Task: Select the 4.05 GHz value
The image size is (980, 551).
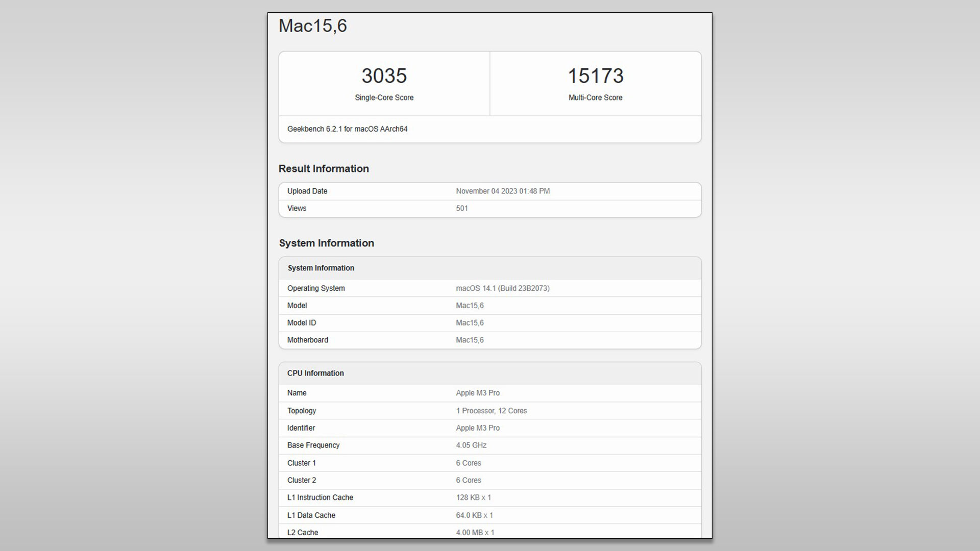Action: point(471,445)
